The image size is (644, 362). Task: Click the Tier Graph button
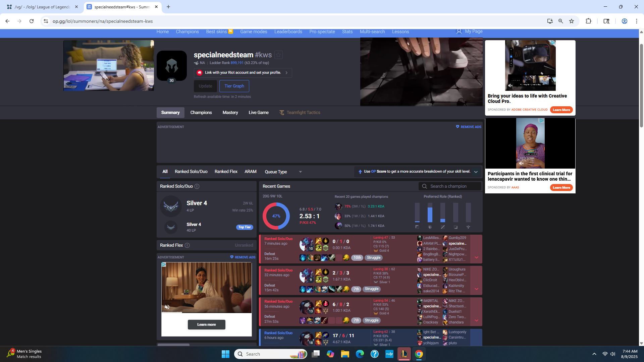coord(234,86)
